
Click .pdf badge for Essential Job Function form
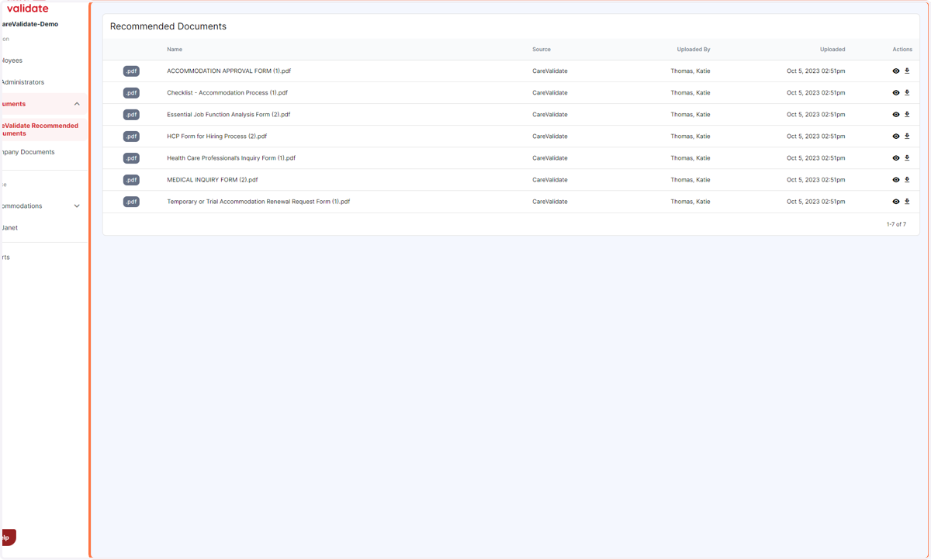pyautogui.click(x=131, y=115)
